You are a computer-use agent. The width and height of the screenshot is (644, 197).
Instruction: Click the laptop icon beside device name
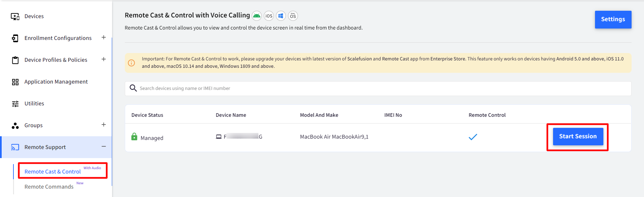coord(219,137)
